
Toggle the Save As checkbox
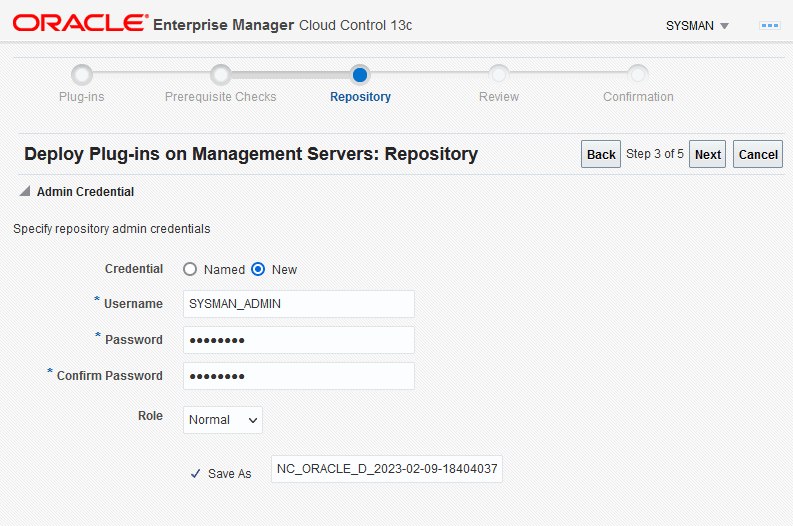point(196,474)
